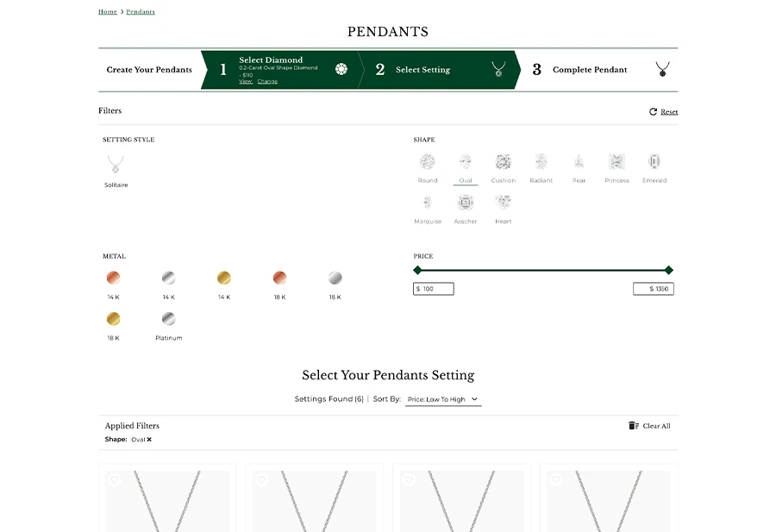Open the Pendants breadcrumb link
Viewport: 776px width, 532px height.
pos(141,12)
